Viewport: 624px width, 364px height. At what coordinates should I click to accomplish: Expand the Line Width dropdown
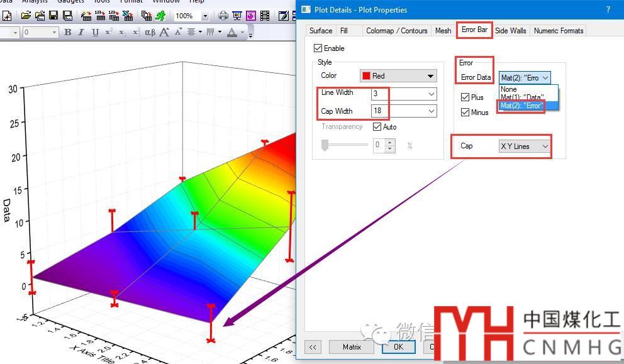(432, 94)
